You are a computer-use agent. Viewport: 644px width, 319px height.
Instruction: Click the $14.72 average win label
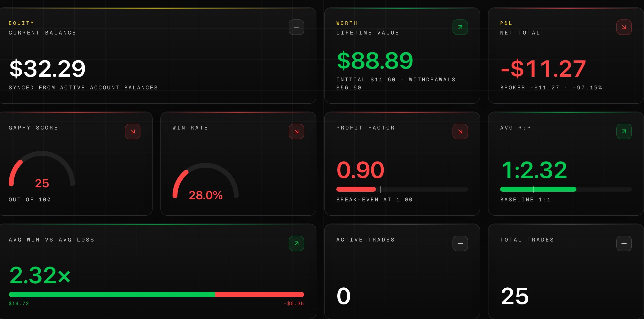point(19,303)
